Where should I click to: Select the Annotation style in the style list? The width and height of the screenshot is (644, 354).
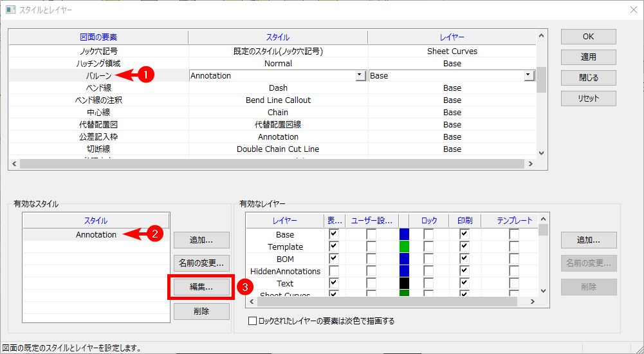(x=96, y=235)
